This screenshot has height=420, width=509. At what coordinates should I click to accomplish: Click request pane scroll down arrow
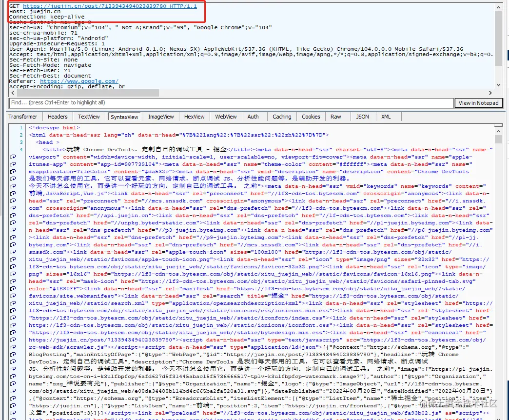pos(499,85)
